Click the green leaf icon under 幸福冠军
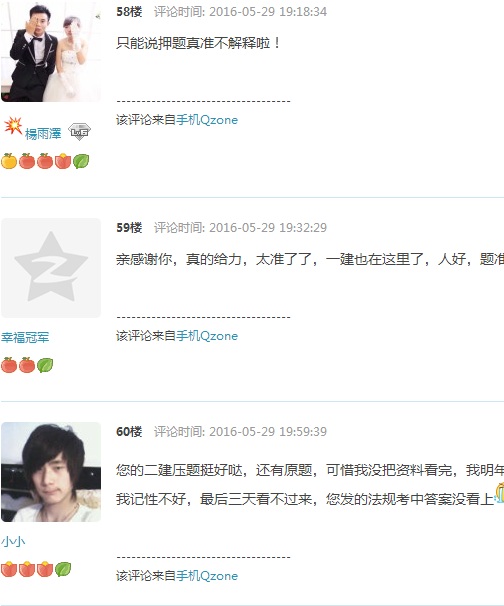The width and height of the screenshot is (504, 606). 45,365
